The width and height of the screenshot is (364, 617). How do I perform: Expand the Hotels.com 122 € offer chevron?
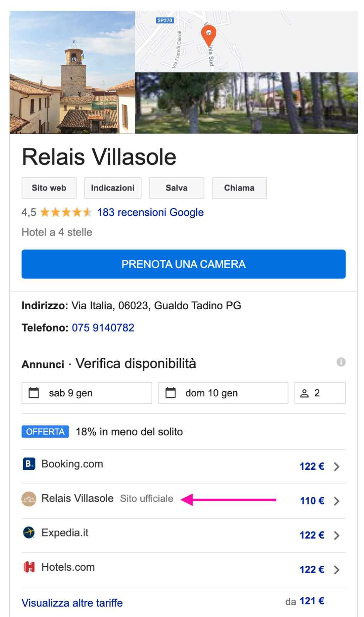tap(337, 570)
